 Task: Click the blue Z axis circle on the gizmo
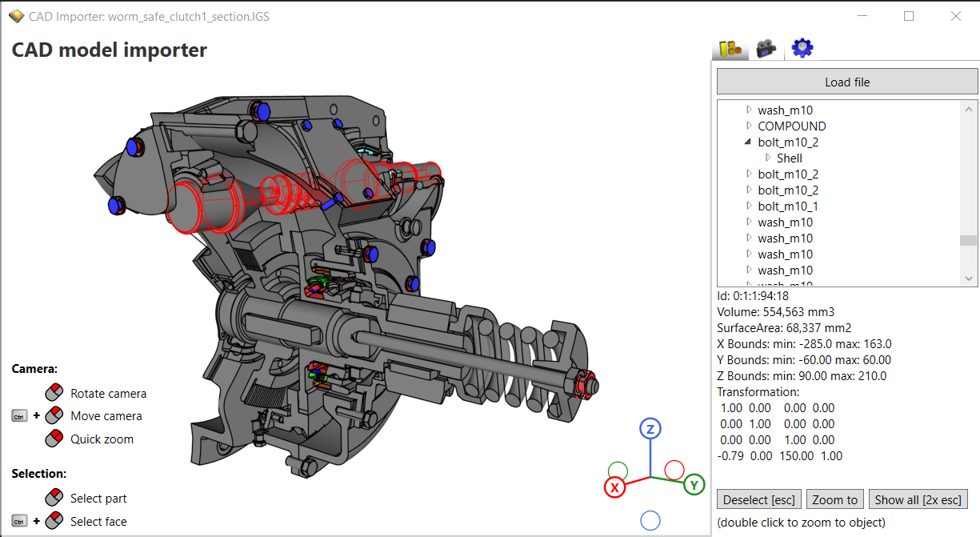tap(650, 428)
